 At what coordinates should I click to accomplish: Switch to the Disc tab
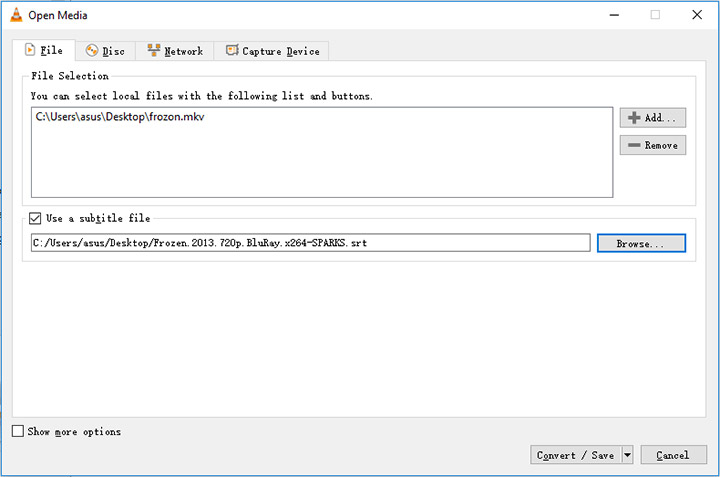pyautogui.click(x=104, y=51)
